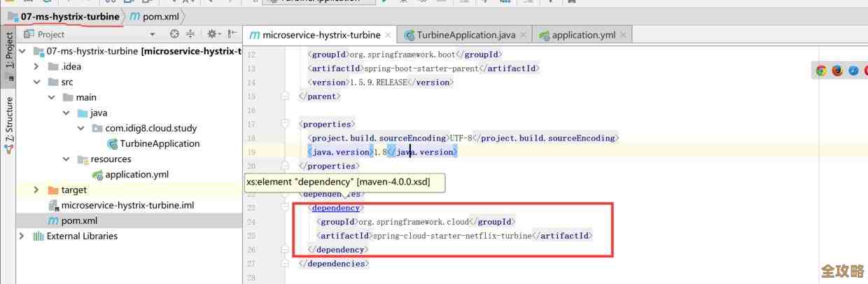
Task: Close the microservice-hystrix-turbine editor tab
Action: [x=388, y=35]
